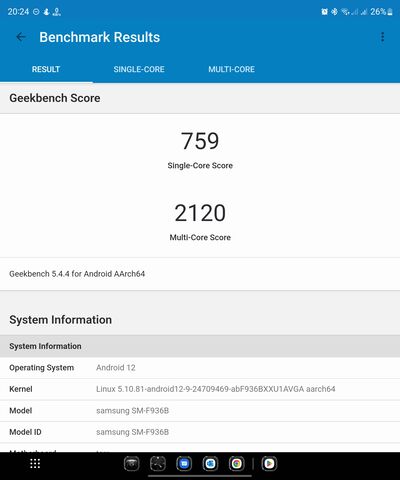Open the Outlook app in taskbar
Screen dimensions: 400x480
pos(210,464)
